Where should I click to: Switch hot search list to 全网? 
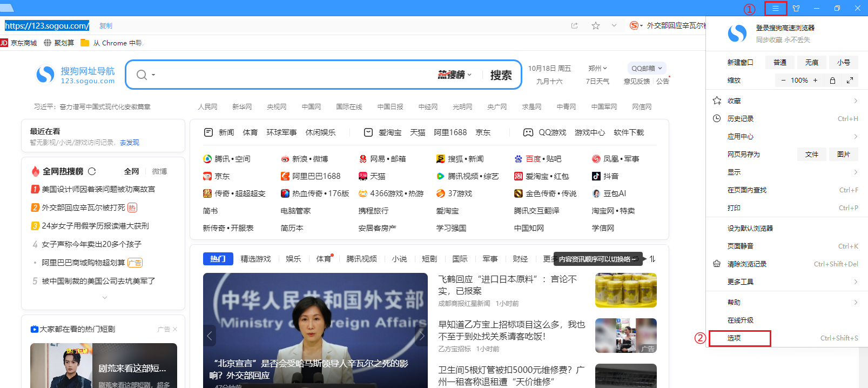click(132, 171)
